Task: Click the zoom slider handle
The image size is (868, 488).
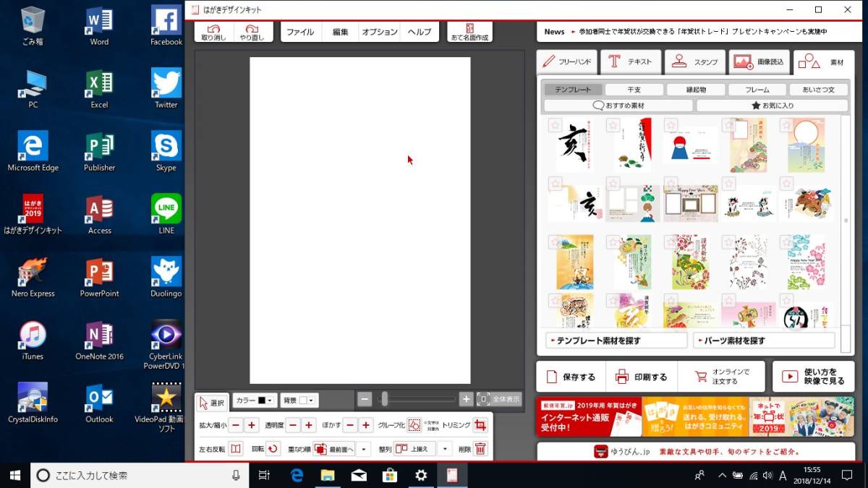Action: [x=383, y=399]
